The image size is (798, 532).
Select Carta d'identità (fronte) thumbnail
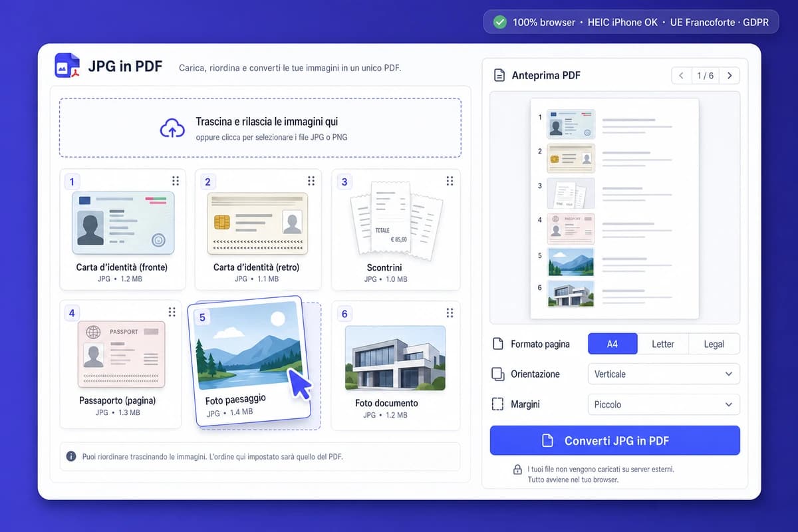click(123, 223)
